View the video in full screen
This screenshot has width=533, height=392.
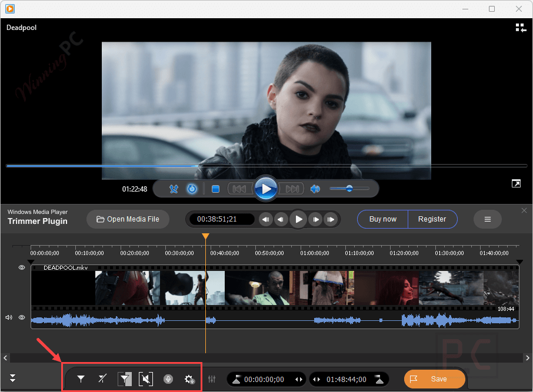(516, 184)
